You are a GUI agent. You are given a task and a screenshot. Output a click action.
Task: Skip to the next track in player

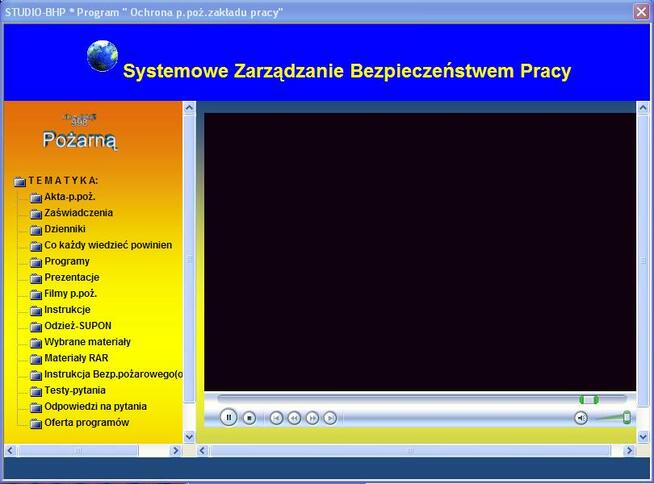point(330,418)
